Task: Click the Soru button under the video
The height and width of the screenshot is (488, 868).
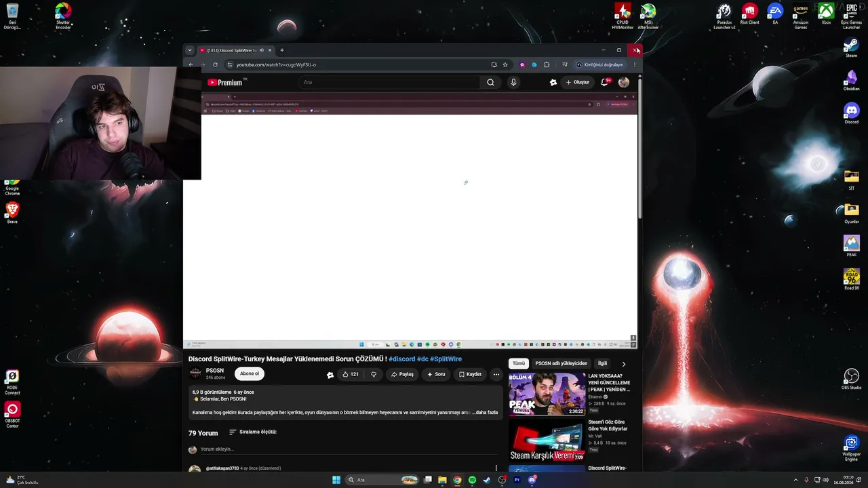Action: (436, 374)
